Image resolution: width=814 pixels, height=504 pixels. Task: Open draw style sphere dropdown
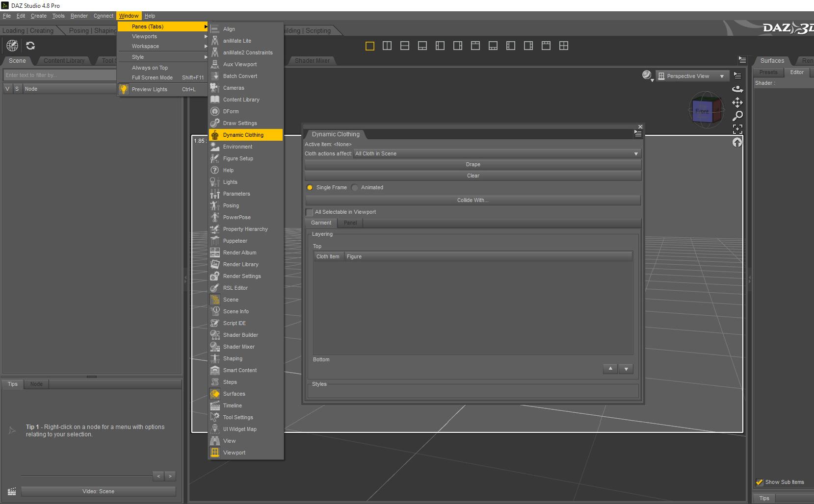click(647, 75)
